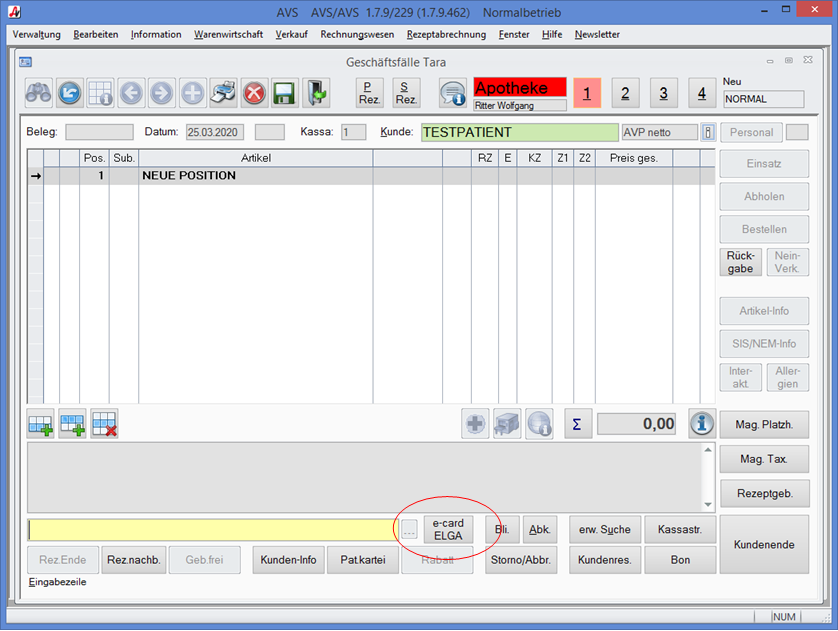Click the sigma sum icon
838x631 pixels.
click(x=577, y=424)
